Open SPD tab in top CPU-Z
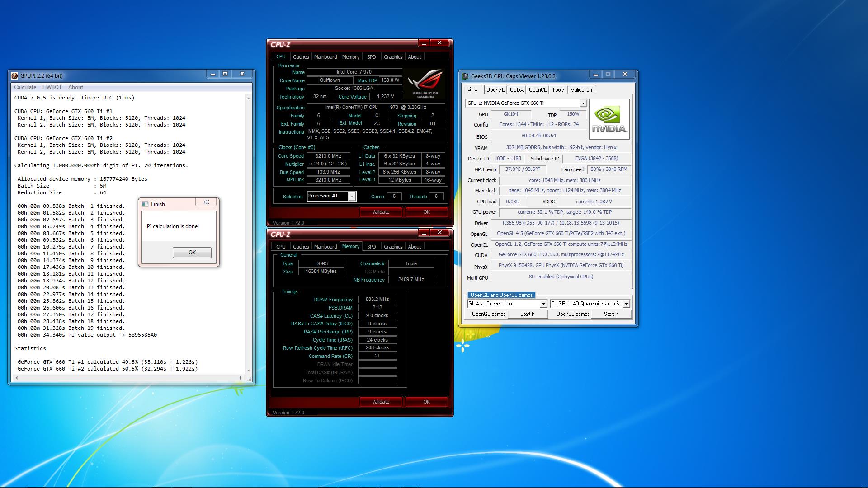 tap(371, 57)
